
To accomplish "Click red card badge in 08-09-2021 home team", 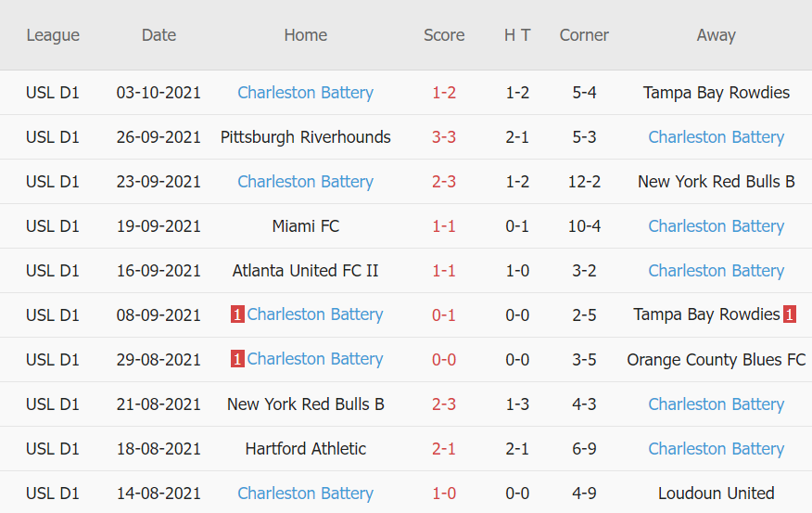I will [x=237, y=315].
